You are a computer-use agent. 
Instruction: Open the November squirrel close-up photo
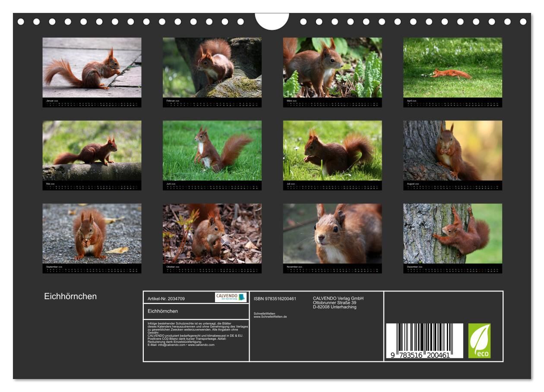(332, 234)
